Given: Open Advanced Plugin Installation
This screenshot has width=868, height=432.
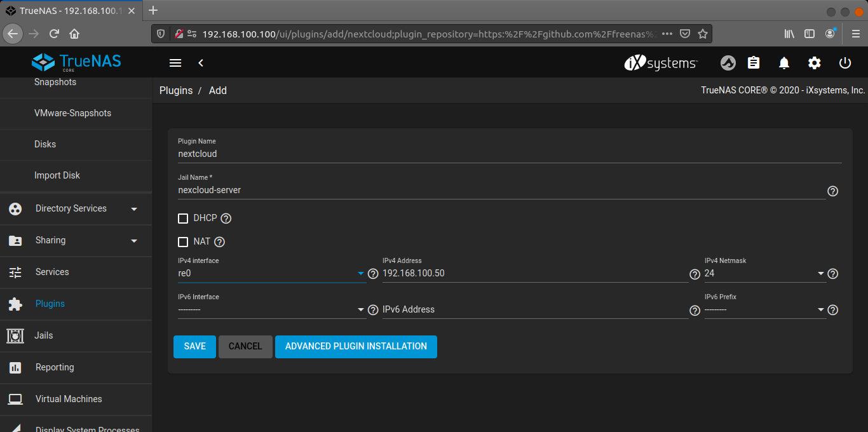Looking at the screenshot, I should 356,346.
